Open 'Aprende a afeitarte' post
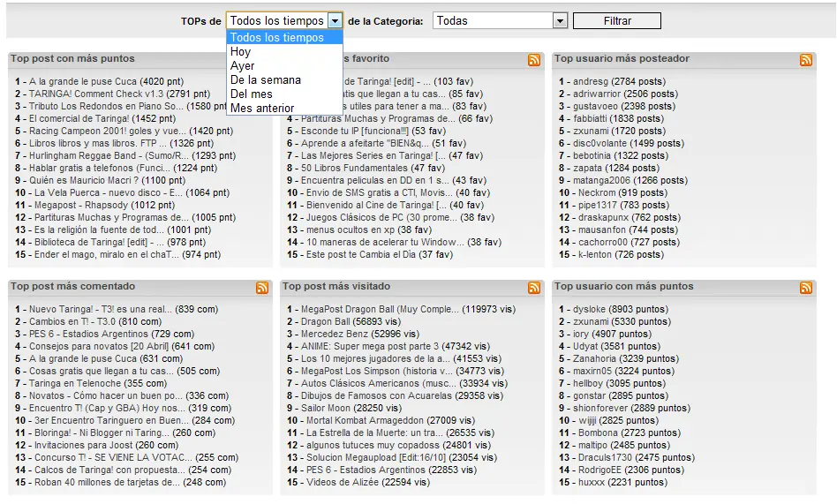This screenshot has width=837, height=504. [x=366, y=143]
